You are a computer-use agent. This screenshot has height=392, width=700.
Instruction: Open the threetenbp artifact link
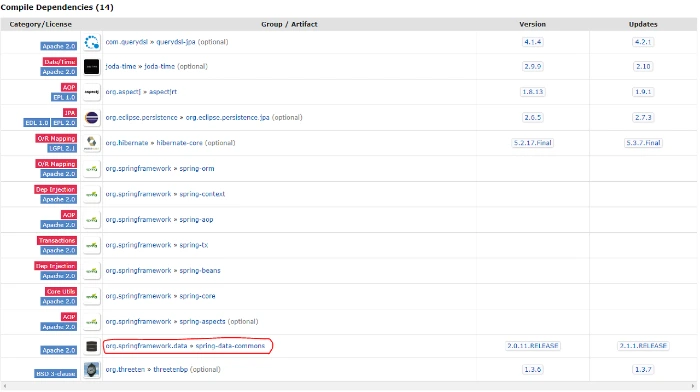pyautogui.click(x=171, y=370)
